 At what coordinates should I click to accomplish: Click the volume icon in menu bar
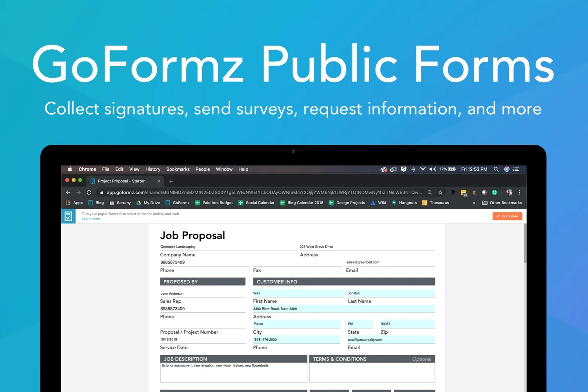pos(433,169)
